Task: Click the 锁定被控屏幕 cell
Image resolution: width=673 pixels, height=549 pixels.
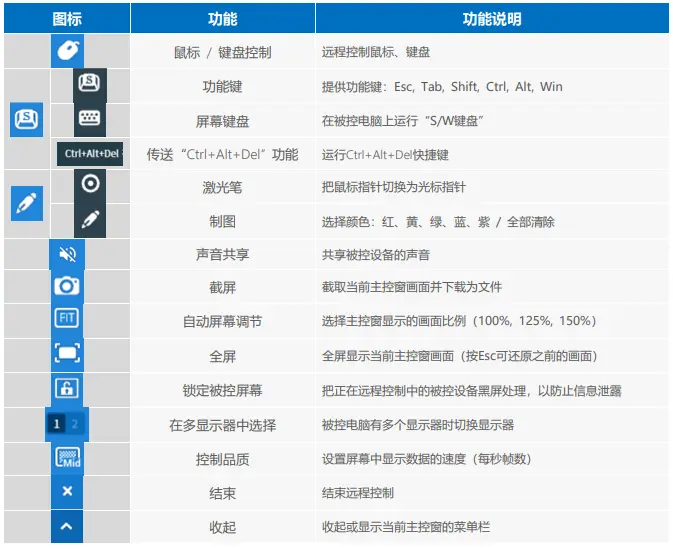Action: (223, 391)
